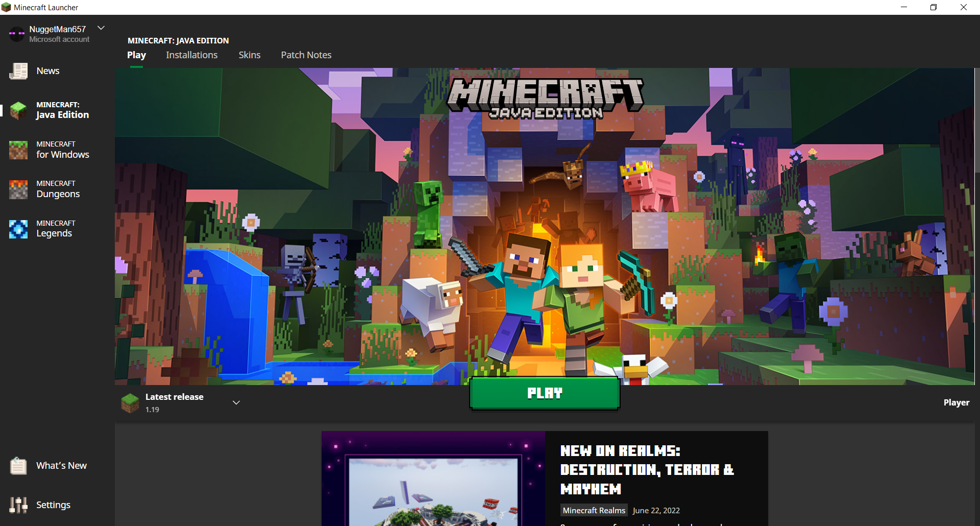This screenshot has width=980, height=526.
Task: Select the Play tab
Action: [x=136, y=55]
